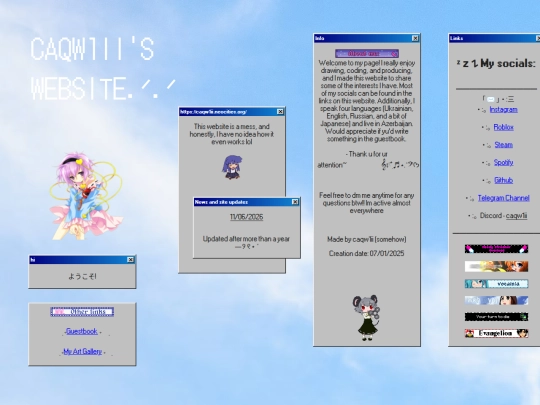Click the Your turn to die badge
This screenshot has width=540, height=405.
[x=496, y=317]
